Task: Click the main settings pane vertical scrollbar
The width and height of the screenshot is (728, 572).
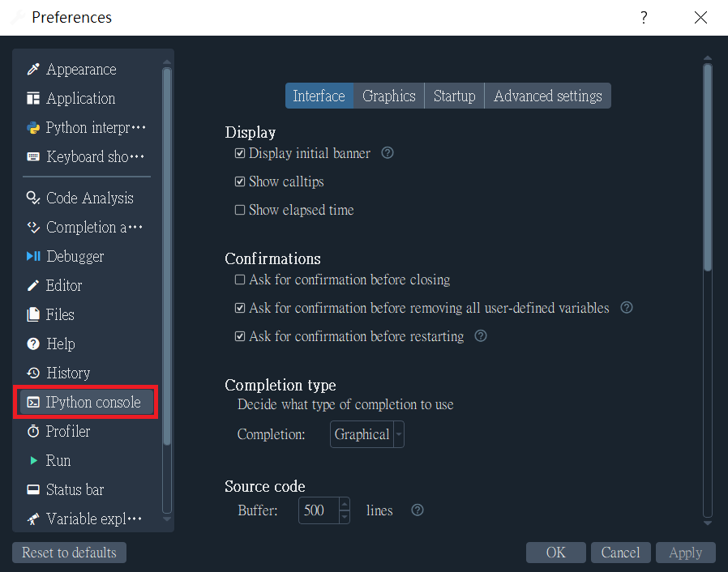Action: [708, 167]
